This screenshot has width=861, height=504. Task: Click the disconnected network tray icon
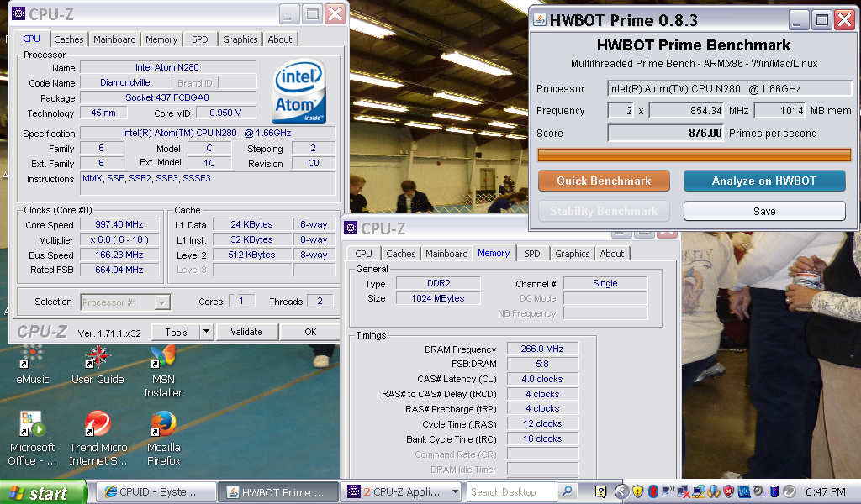pos(684,491)
